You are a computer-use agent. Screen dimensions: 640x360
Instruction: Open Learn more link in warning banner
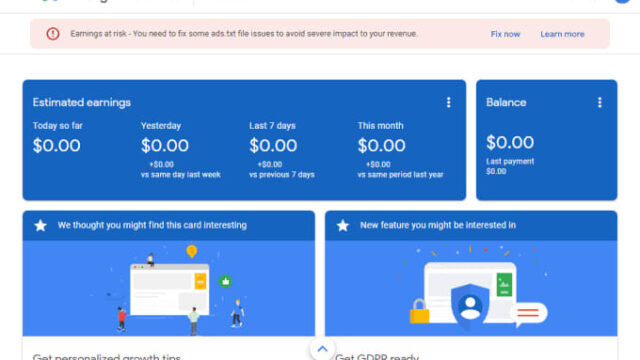(562, 34)
